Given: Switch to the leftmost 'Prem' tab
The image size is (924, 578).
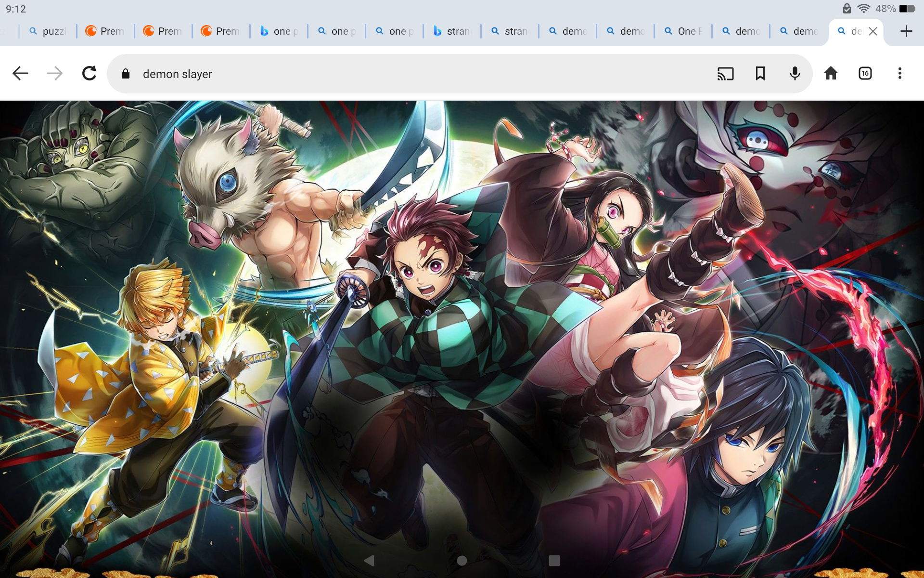Looking at the screenshot, I should tap(106, 31).
